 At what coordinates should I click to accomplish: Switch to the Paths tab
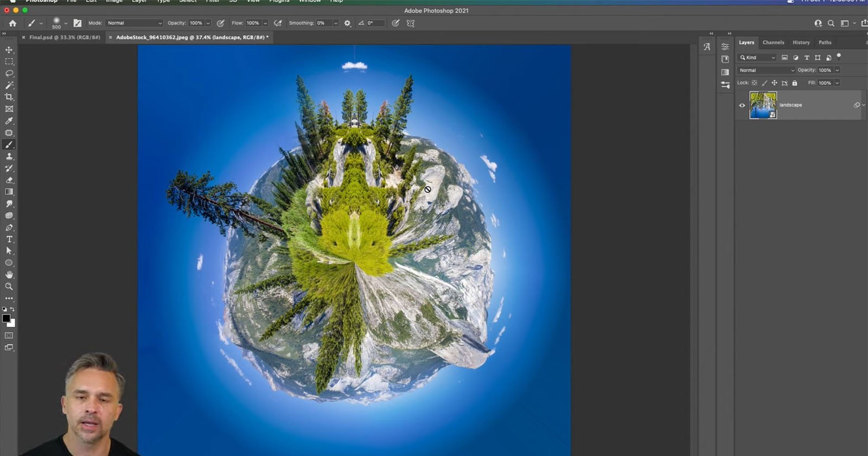click(x=825, y=42)
